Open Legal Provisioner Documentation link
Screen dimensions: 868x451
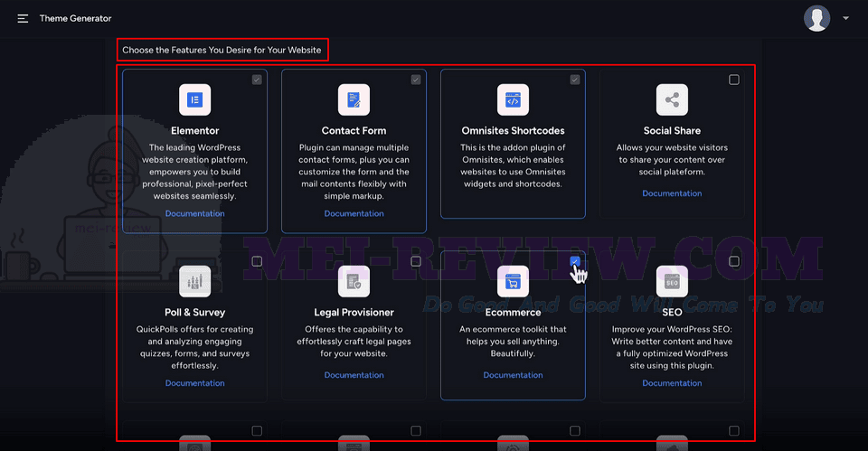354,375
